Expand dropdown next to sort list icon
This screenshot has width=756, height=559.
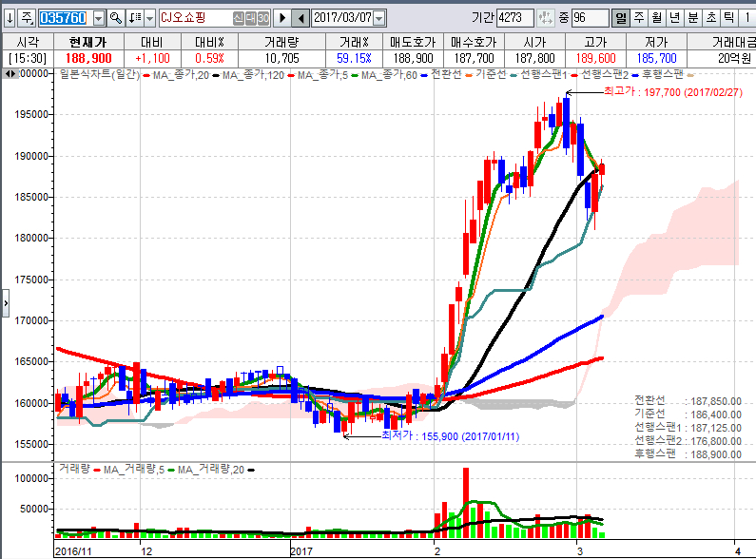point(149,18)
